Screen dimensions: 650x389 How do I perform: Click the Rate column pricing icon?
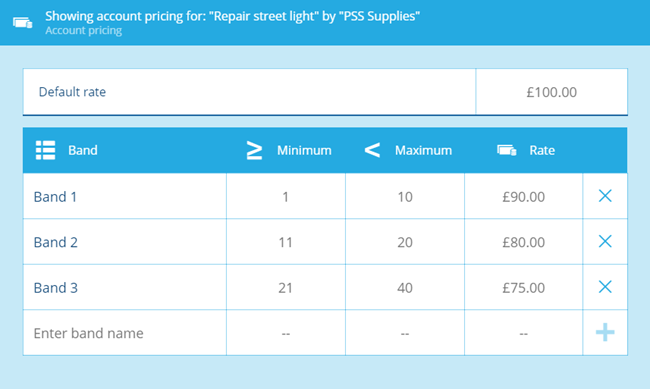pos(507,150)
